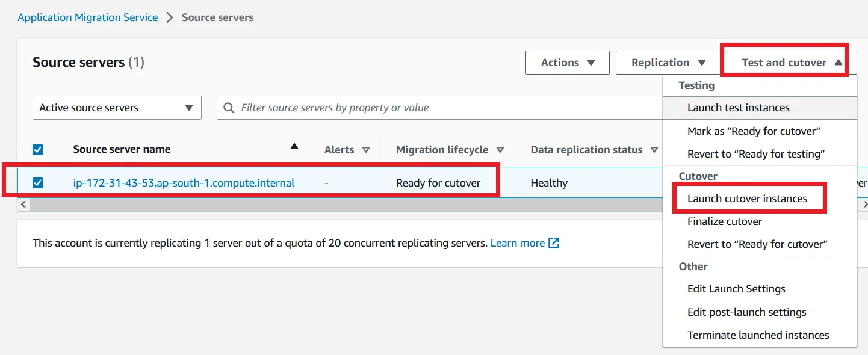Choose Revert to "Ready for testing"
Image resolution: width=868 pixels, height=355 pixels.
pos(760,153)
